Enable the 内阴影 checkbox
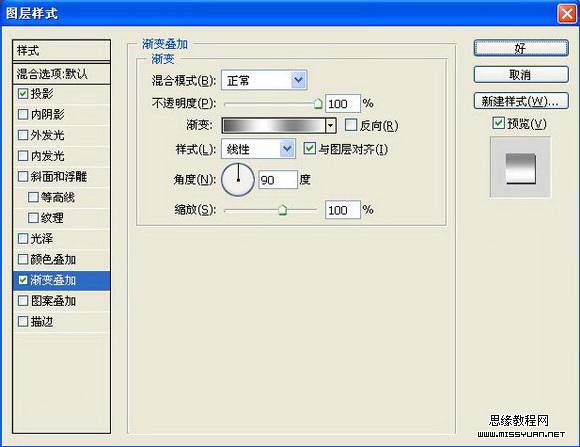 [x=23, y=114]
